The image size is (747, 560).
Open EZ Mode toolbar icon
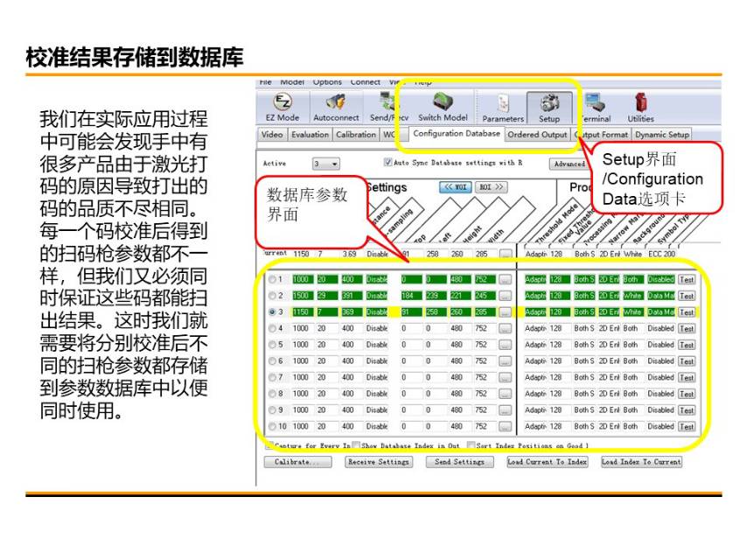coord(283,108)
